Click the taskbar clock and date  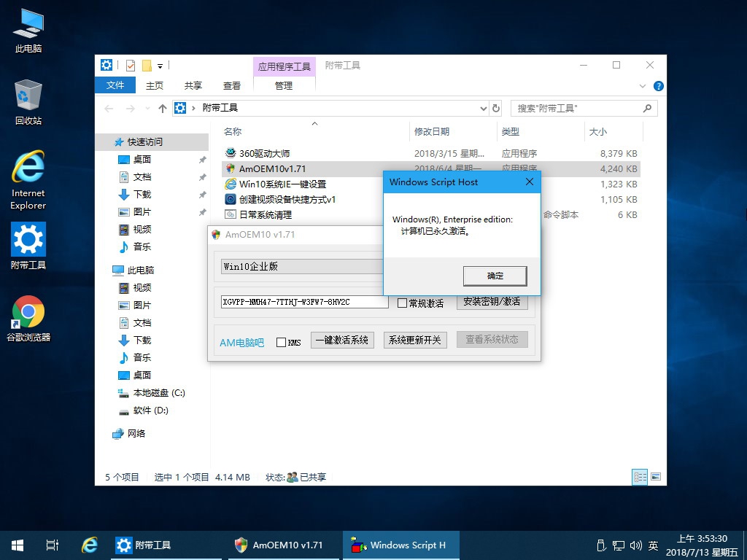pyautogui.click(x=702, y=545)
